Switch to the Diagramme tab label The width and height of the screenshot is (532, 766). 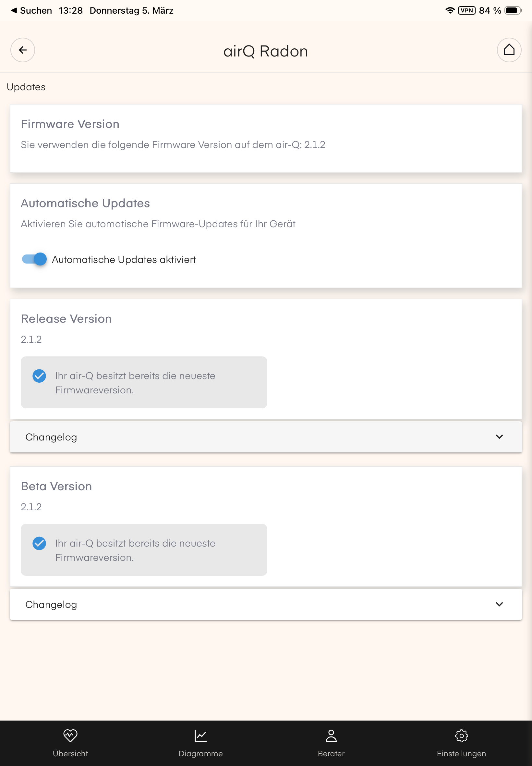coord(201,754)
